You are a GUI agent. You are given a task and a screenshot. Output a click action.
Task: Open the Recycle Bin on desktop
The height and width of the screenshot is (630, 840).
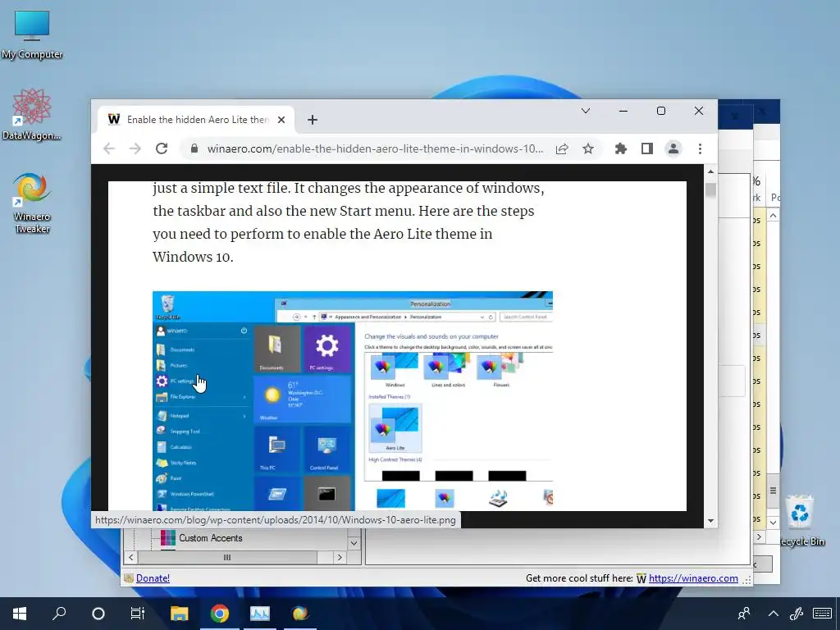(801, 519)
